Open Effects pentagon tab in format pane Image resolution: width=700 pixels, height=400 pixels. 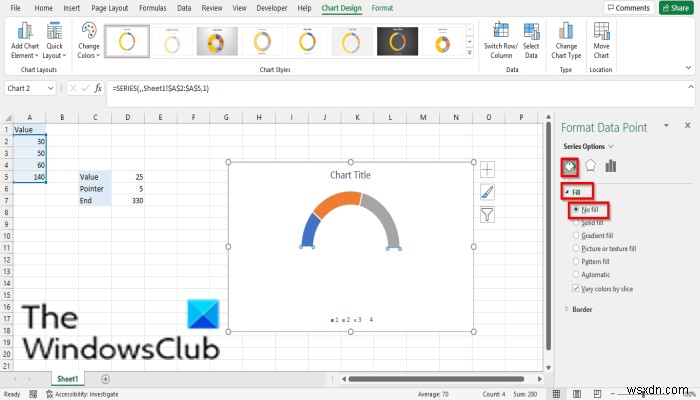[x=590, y=166]
